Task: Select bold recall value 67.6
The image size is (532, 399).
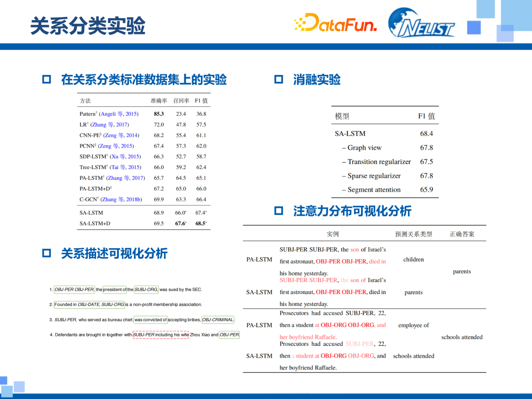Action: (181, 223)
